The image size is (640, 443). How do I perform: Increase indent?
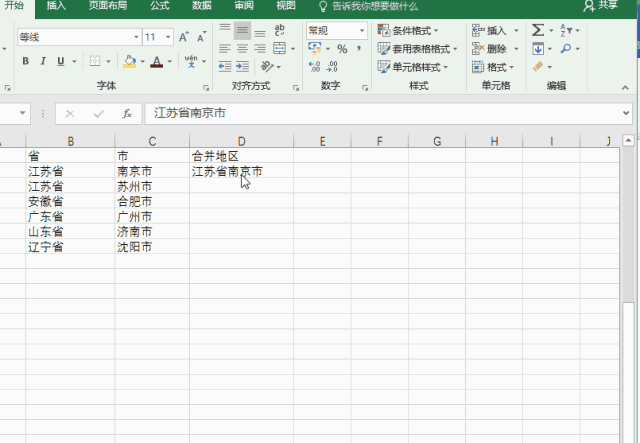(x=242, y=66)
